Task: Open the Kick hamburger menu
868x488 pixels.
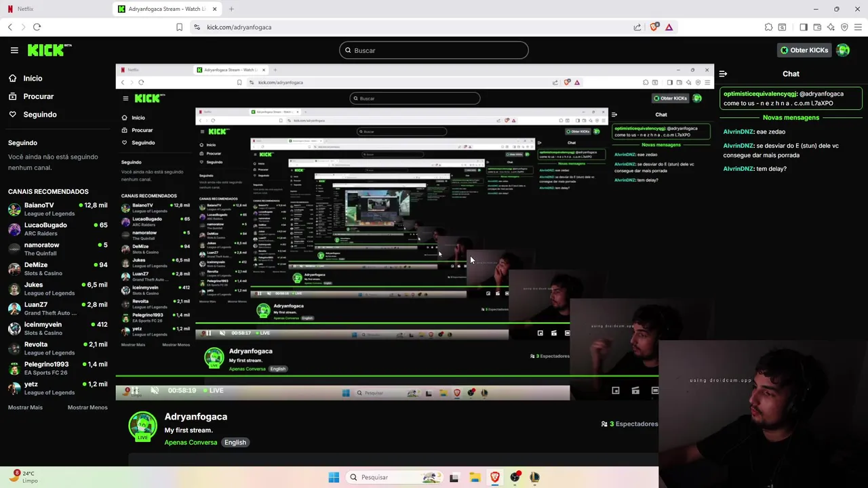Action: coord(14,50)
